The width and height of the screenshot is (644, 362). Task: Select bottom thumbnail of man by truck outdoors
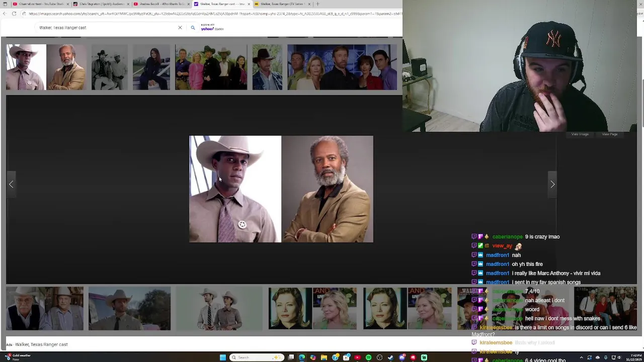coord(129,309)
